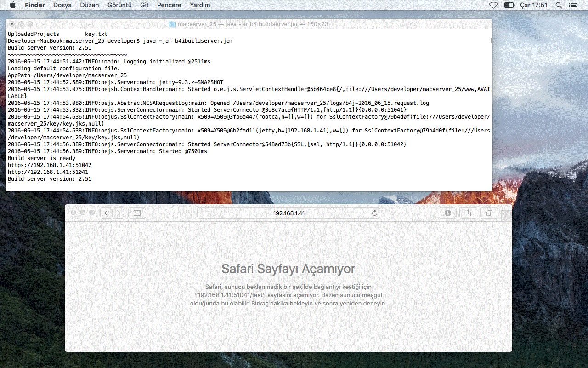This screenshot has width=588, height=368.
Task: Minimize the Safari window
Action: point(83,213)
